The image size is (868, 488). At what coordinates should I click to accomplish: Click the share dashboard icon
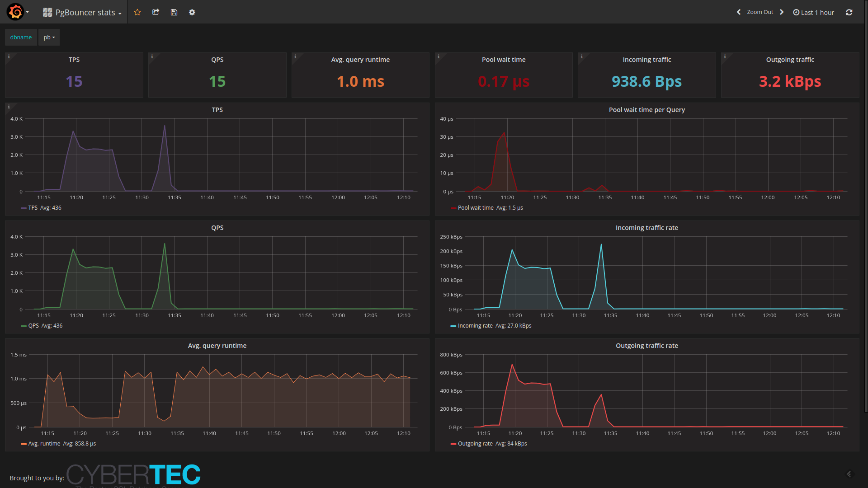156,12
